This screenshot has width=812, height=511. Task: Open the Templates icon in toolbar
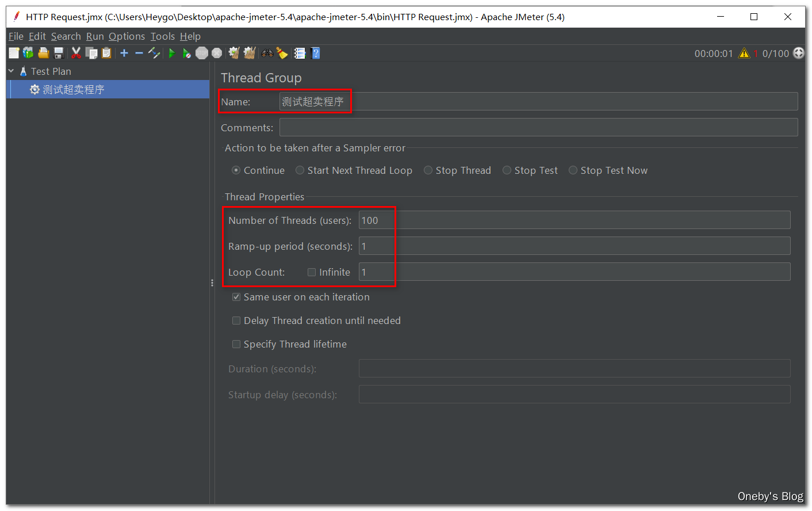[x=28, y=53]
